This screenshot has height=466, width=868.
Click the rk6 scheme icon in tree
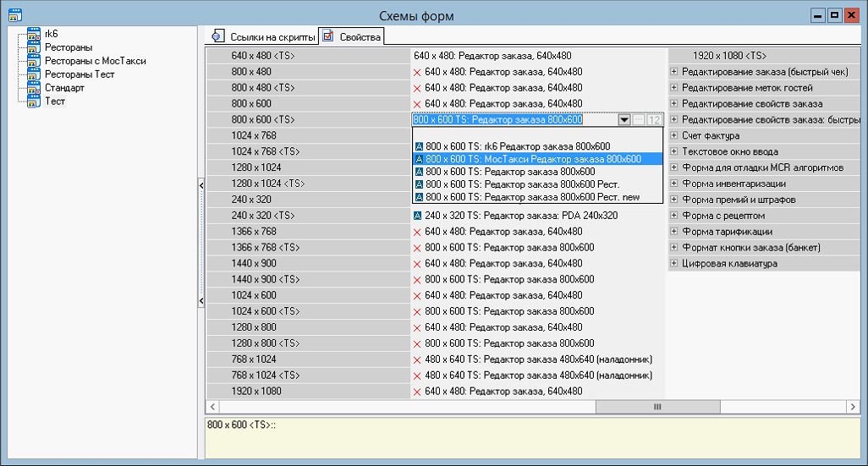[x=34, y=34]
